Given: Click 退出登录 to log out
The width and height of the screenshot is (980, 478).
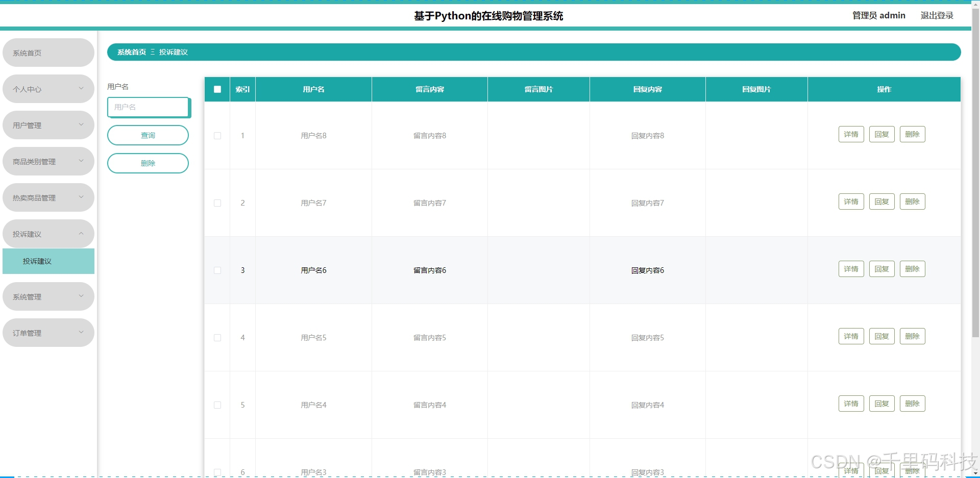Looking at the screenshot, I should click(937, 15).
